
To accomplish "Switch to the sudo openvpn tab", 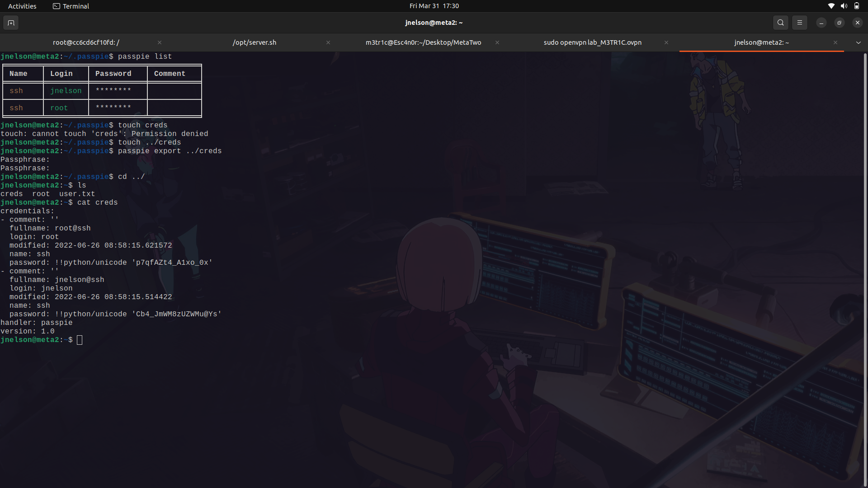I will pyautogui.click(x=592, y=42).
